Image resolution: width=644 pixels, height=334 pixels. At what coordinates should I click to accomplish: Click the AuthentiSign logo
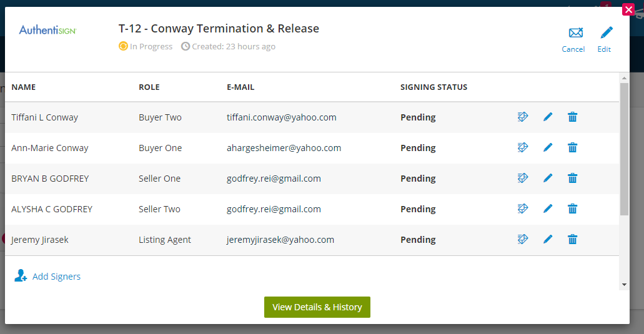coord(47,29)
